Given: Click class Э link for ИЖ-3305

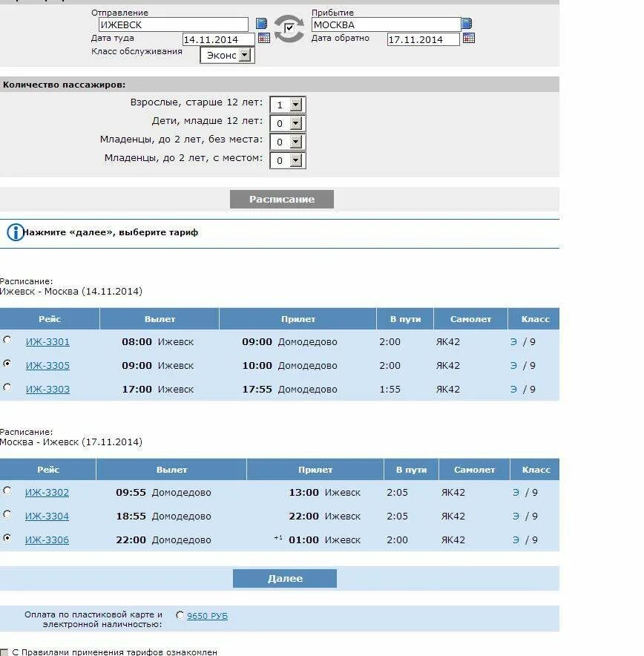Looking at the screenshot, I should click(x=513, y=366).
